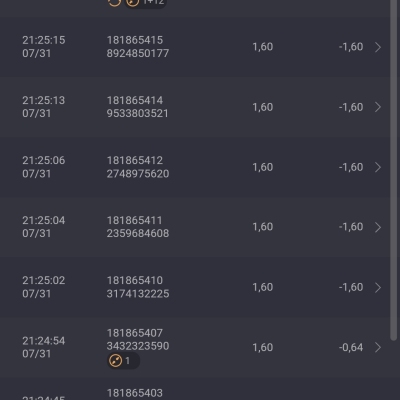Click the orange circular icon labeled 1
400x400 pixels.
point(116,361)
